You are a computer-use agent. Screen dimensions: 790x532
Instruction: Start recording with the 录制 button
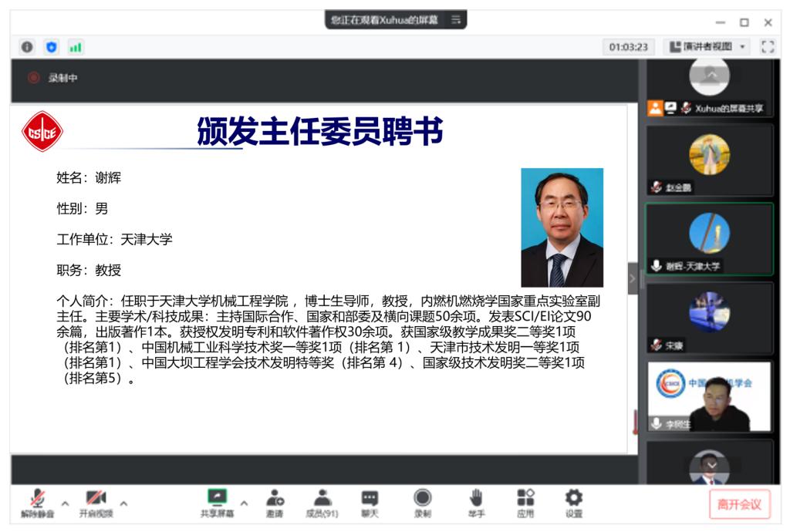click(422, 502)
